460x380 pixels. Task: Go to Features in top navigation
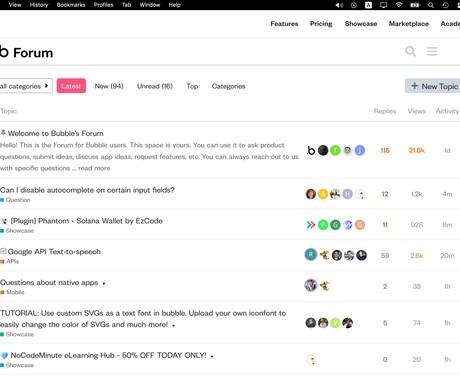tap(284, 24)
